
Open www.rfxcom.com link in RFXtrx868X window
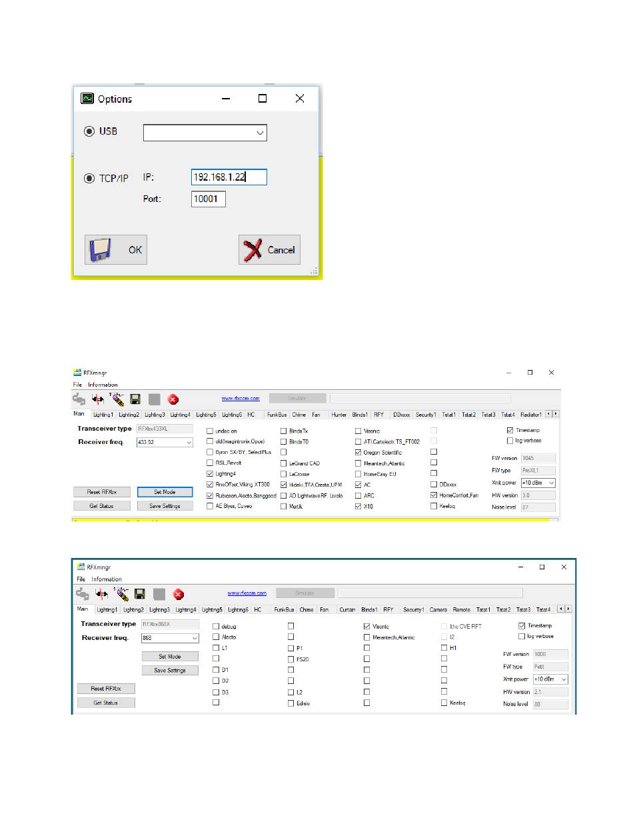pyautogui.click(x=247, y=593)
